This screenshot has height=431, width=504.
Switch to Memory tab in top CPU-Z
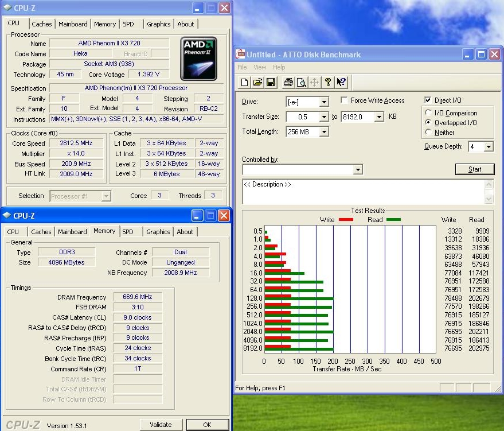point(105,24)
